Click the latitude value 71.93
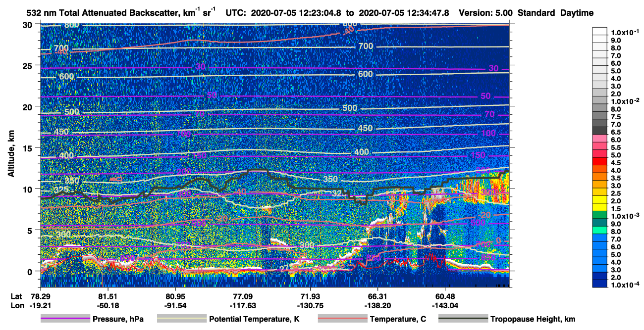This screenshot has height=330, width=644. tap(310, 296)
